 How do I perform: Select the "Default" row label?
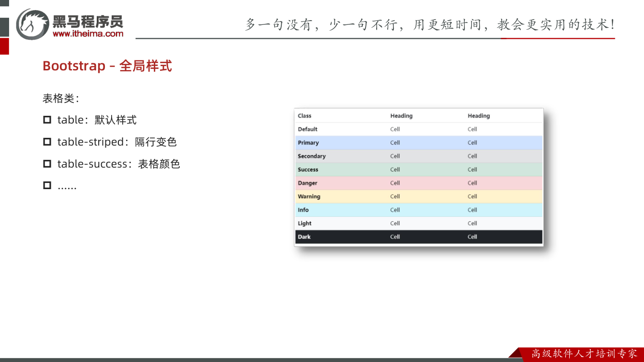(308, 129)
